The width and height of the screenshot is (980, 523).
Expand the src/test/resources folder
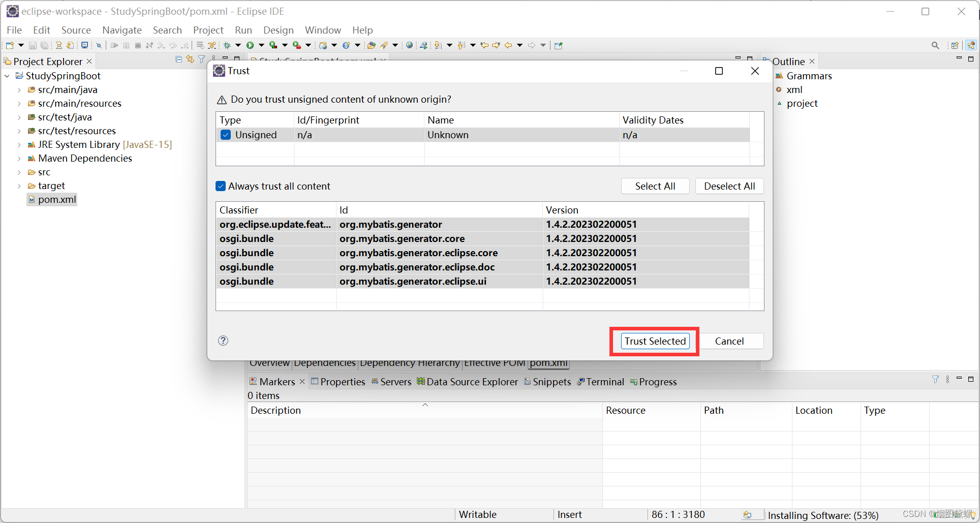[19, 131]
